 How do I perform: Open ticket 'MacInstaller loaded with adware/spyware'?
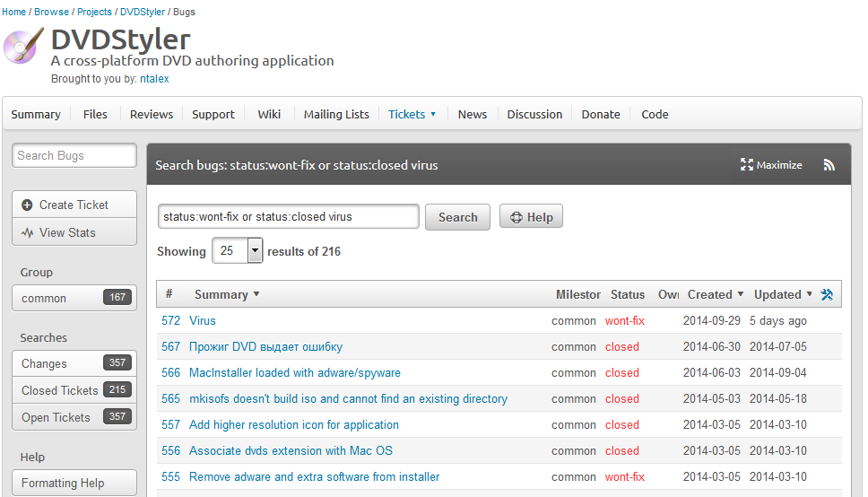click(294, 372)
